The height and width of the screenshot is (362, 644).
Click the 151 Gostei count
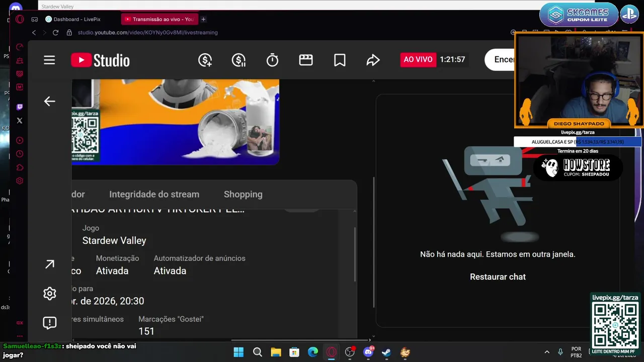point(146,331)
